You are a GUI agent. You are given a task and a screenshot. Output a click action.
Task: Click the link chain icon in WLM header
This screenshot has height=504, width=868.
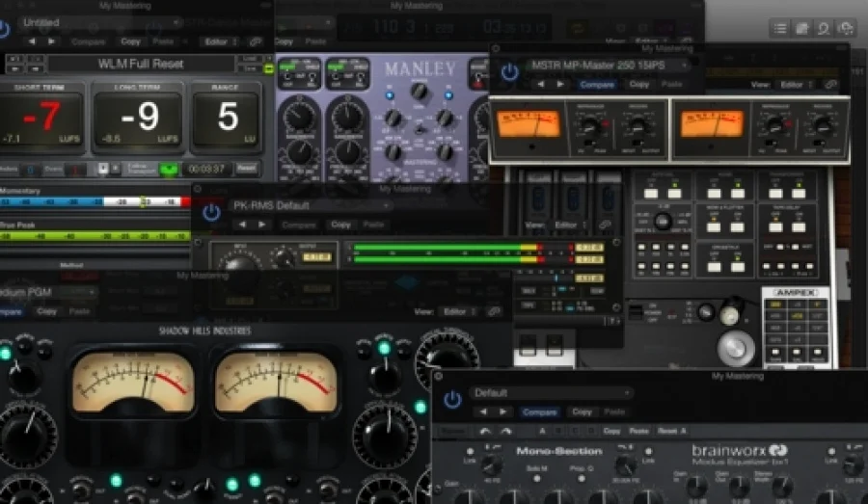point(257,42)
